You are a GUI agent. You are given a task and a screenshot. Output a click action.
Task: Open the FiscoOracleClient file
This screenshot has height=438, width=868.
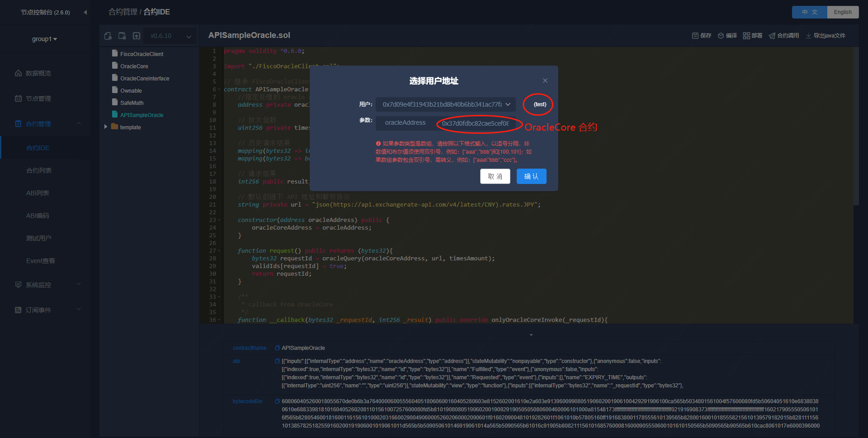(142, 54)
